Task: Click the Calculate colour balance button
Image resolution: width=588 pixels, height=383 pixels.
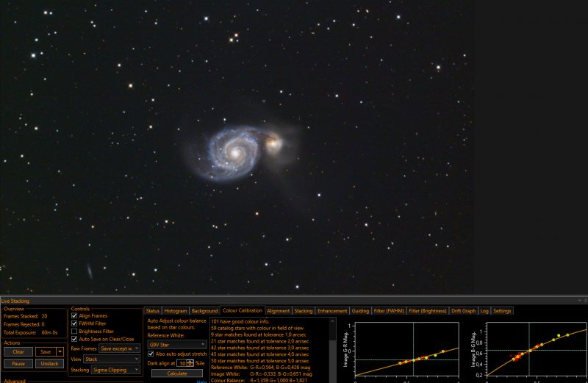Action: [x=177, y=373]
